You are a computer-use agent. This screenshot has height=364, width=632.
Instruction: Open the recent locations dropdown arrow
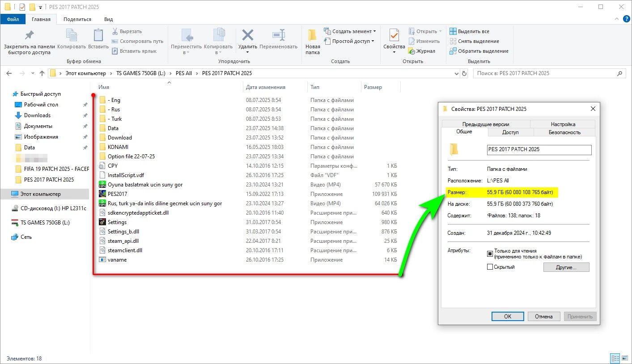tap(33, 73)
